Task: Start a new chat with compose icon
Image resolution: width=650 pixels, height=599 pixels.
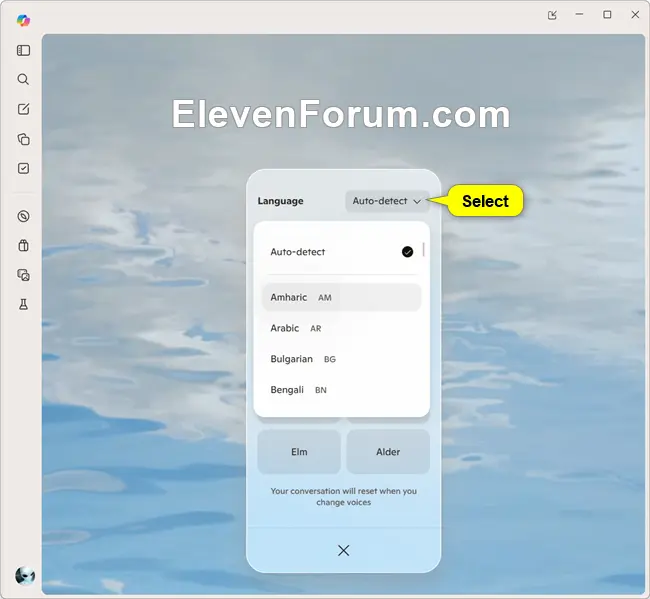Action: [x=23, y=109]
